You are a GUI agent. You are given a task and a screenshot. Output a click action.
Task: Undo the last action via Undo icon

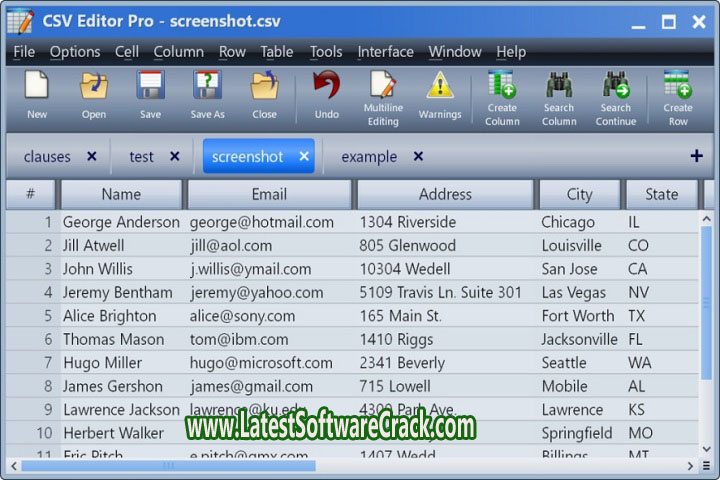[327, 87]
